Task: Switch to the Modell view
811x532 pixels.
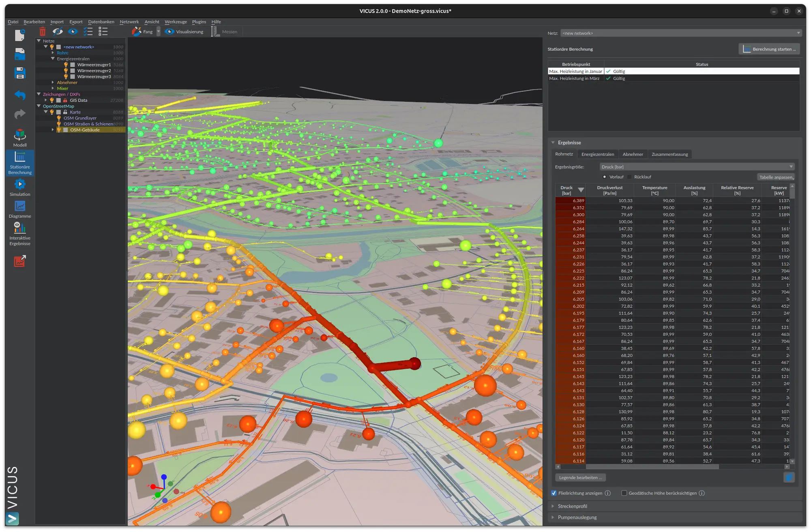Action: point(20,138)
